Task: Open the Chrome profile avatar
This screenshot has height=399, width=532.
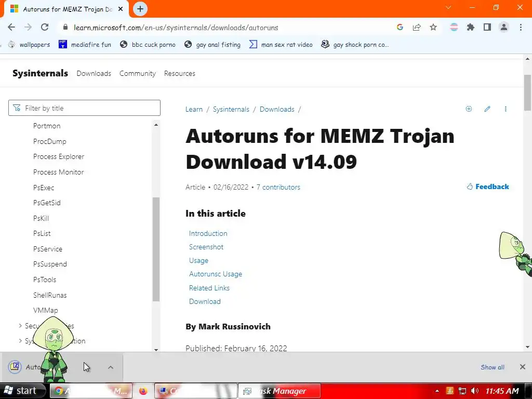Action: pyautogui.click(x=504, y=28)
